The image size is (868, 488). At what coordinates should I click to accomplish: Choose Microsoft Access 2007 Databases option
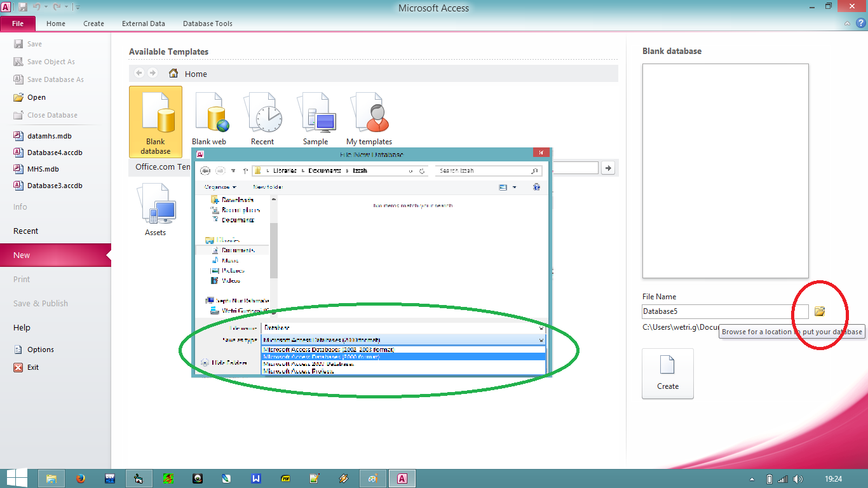point(403,363)
